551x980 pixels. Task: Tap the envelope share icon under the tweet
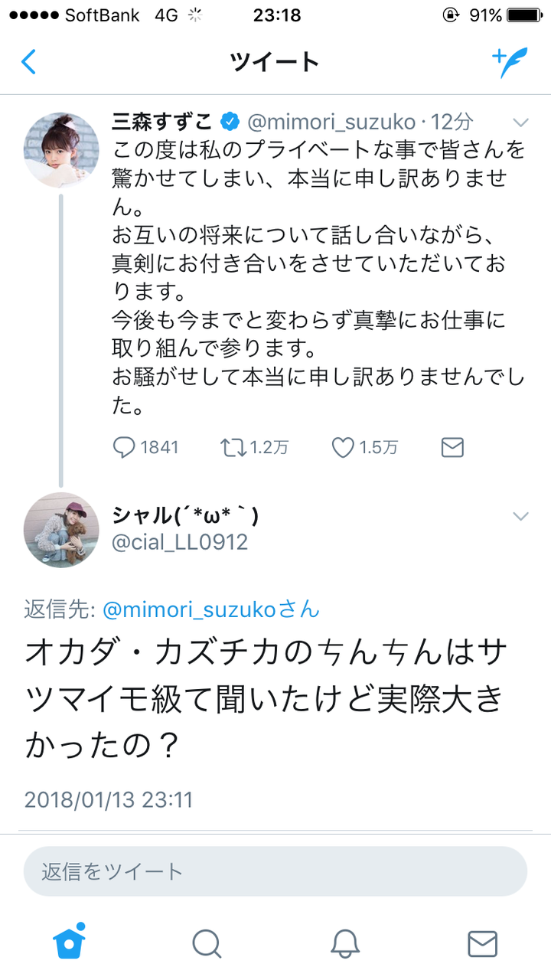pos(452,448)
